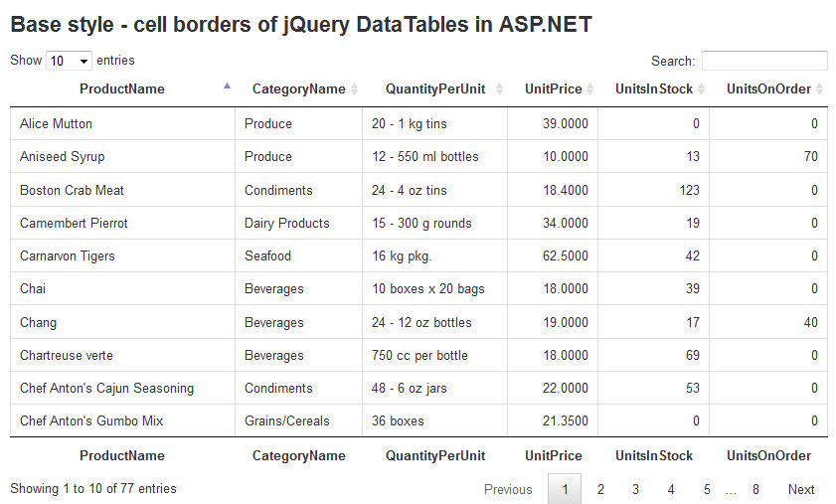
Task: Select the Chai product cell
Action: pyautogui.click(x=122, y=288)
